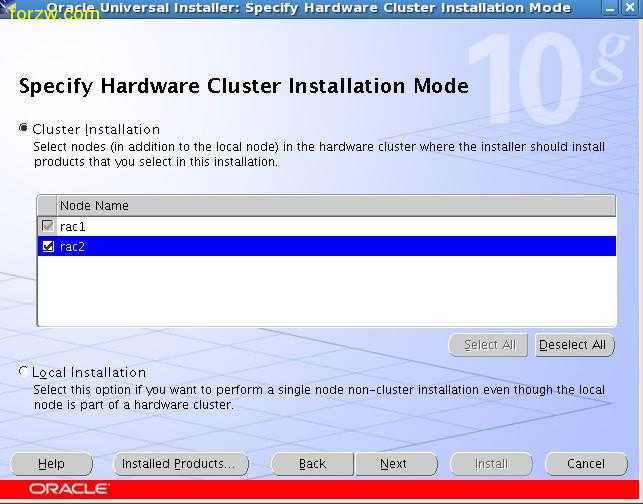Go Back to the previous step
The height and width of the screenshot is (504, 643).
[312, 464]
